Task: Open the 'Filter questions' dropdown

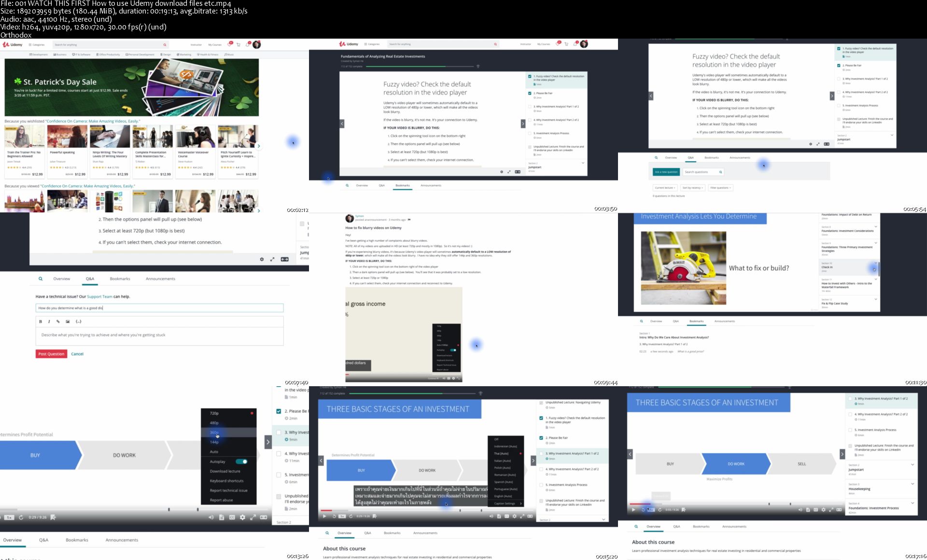Action: 720,188
